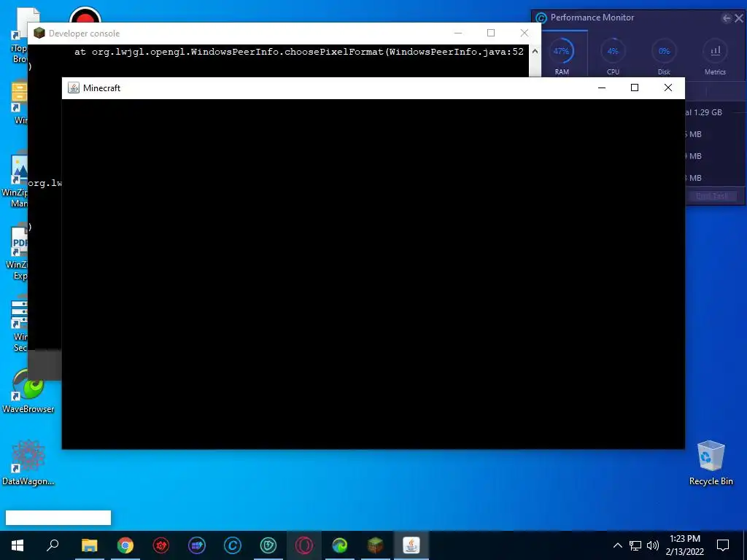747x560 pixels.
Task: Close the Minecraft window
Action: pyautogui.click(x=668, y=87)
